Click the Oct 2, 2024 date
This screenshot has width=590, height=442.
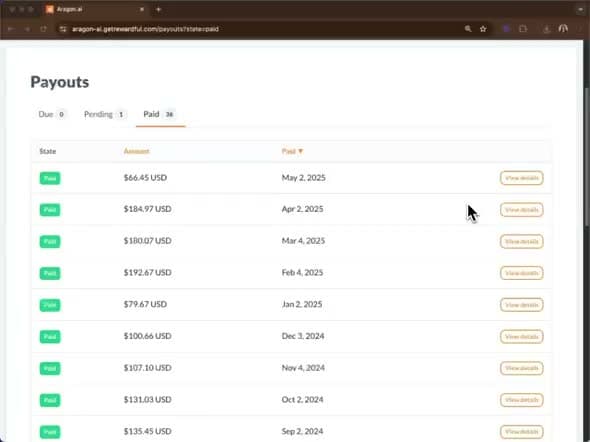(302, 399)
